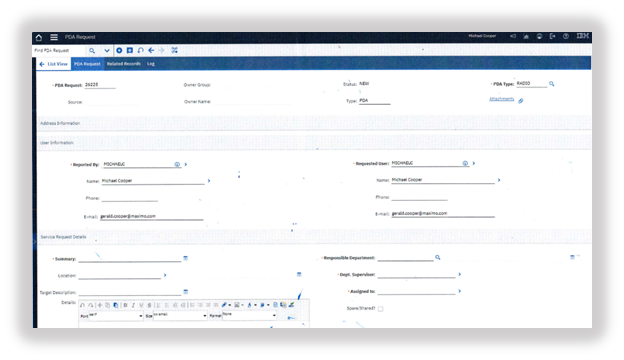
Task: Click Summary long description icon
Action: point(185,258)
